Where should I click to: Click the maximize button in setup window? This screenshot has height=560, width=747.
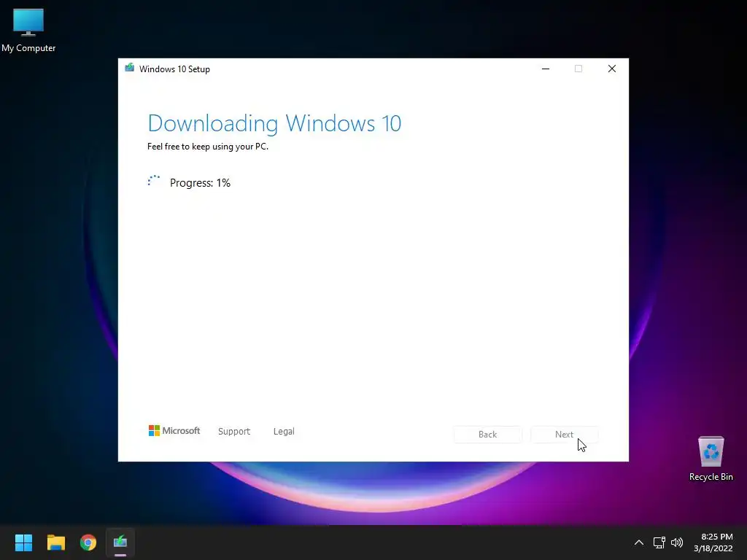(x=578, y=69)
